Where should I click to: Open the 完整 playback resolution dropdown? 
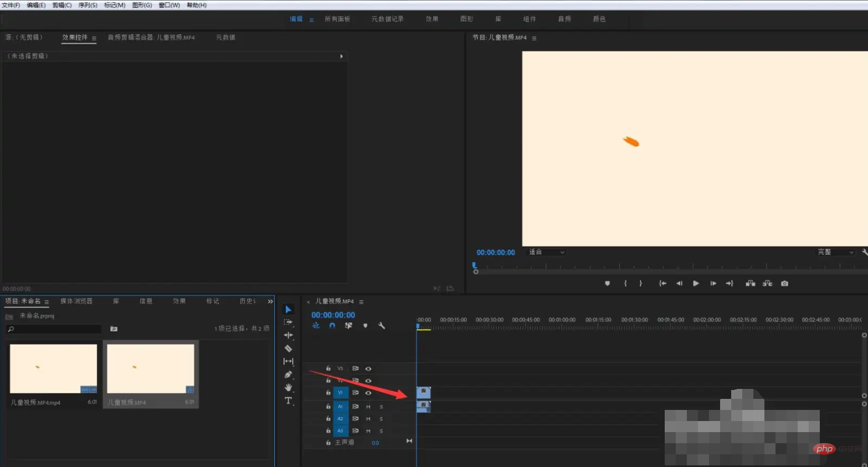point(836,252)
